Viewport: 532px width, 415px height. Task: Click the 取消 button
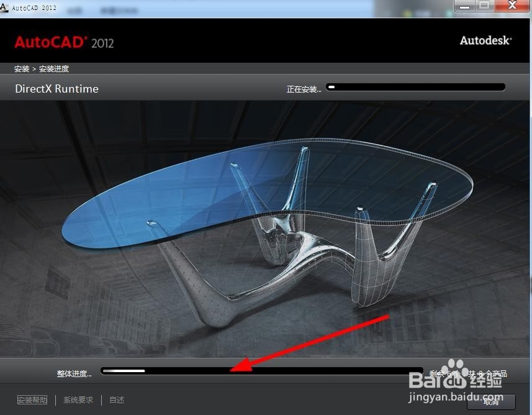[x=491, y=402]
